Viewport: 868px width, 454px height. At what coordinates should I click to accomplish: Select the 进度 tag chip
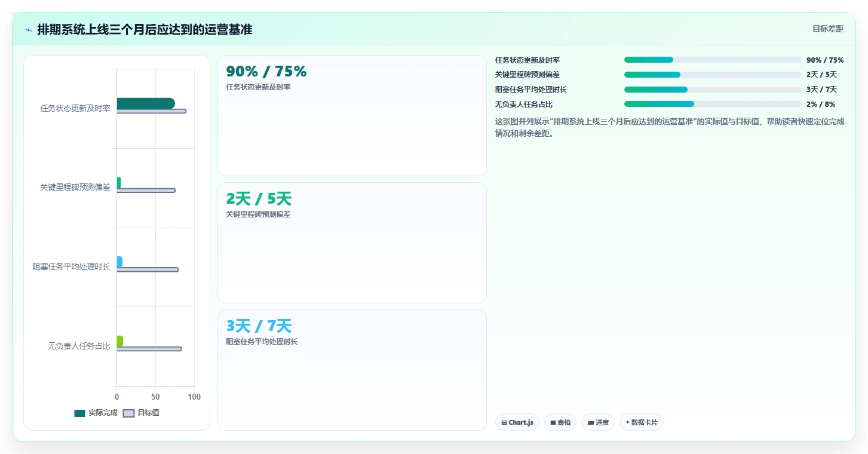coord(598,422)
